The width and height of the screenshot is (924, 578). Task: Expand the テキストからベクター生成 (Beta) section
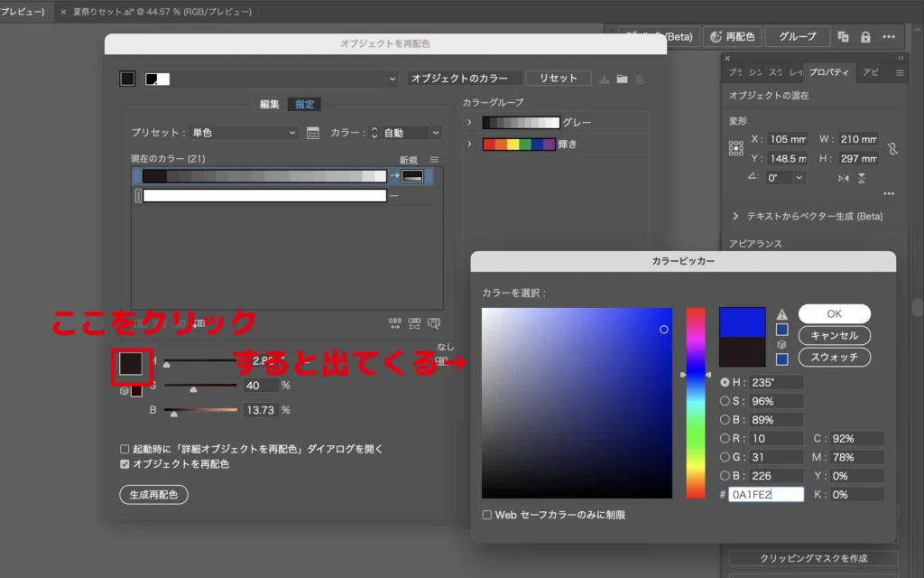(735, 217)
